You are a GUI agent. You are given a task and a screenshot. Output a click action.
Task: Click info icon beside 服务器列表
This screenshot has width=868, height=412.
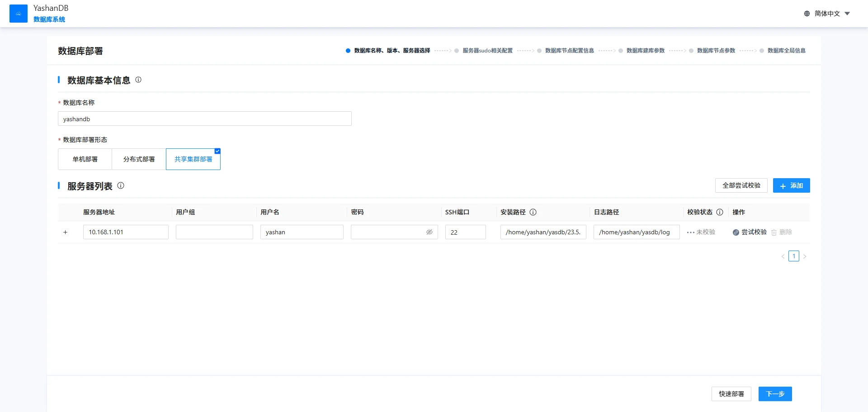(121, 185)
